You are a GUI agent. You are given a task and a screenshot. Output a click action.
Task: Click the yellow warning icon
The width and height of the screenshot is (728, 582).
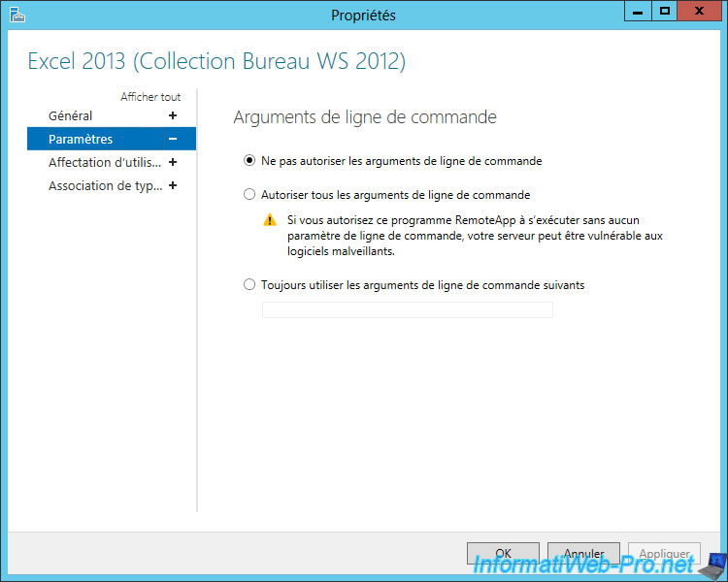(270, 219)
